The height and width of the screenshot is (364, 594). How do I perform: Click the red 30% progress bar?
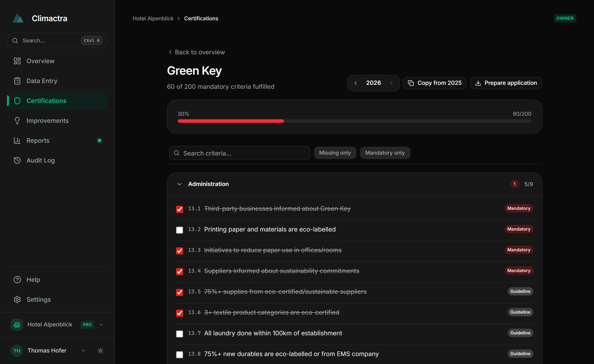231,121
